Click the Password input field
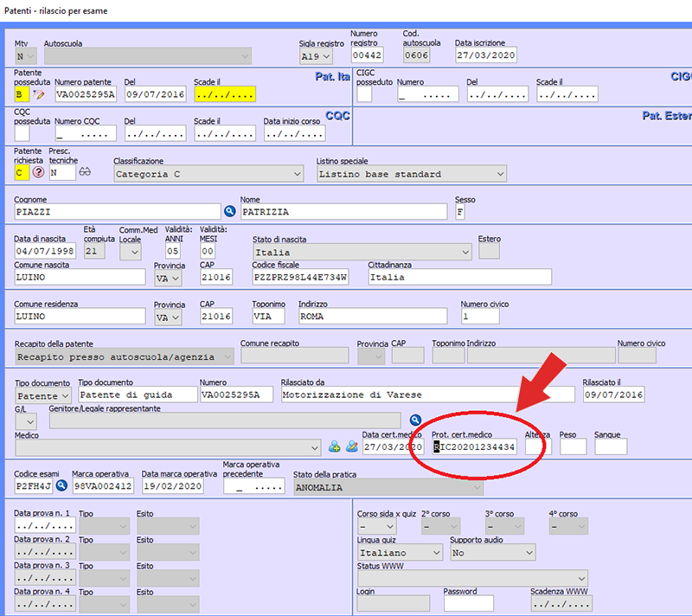692x616 pixels. (468, 603)
